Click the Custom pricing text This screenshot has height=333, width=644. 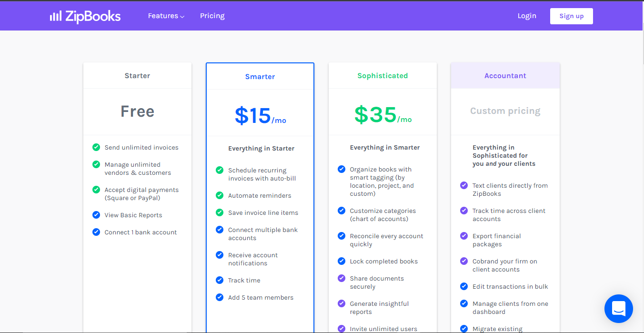pos(505,111)
